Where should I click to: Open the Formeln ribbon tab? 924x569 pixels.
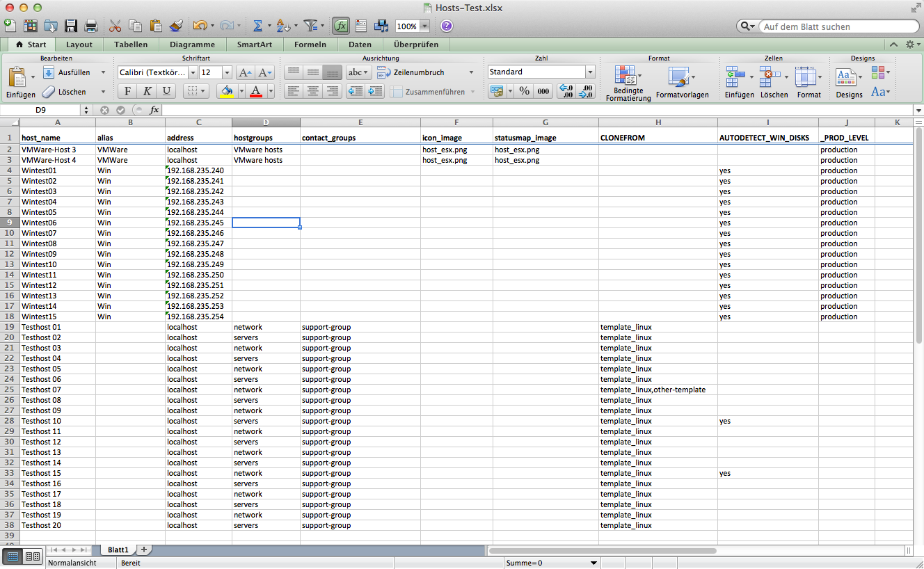coord(310,45)
